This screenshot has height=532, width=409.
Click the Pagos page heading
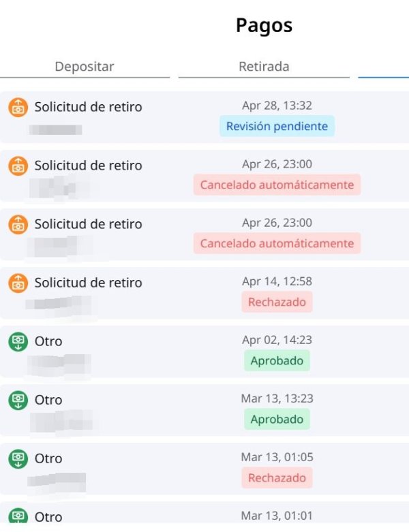[264, 25]
